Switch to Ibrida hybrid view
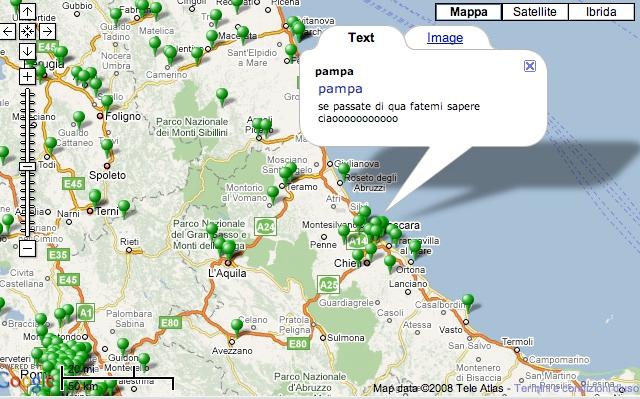The height and width of the screenshot is (399, 640). pos(601,12)
